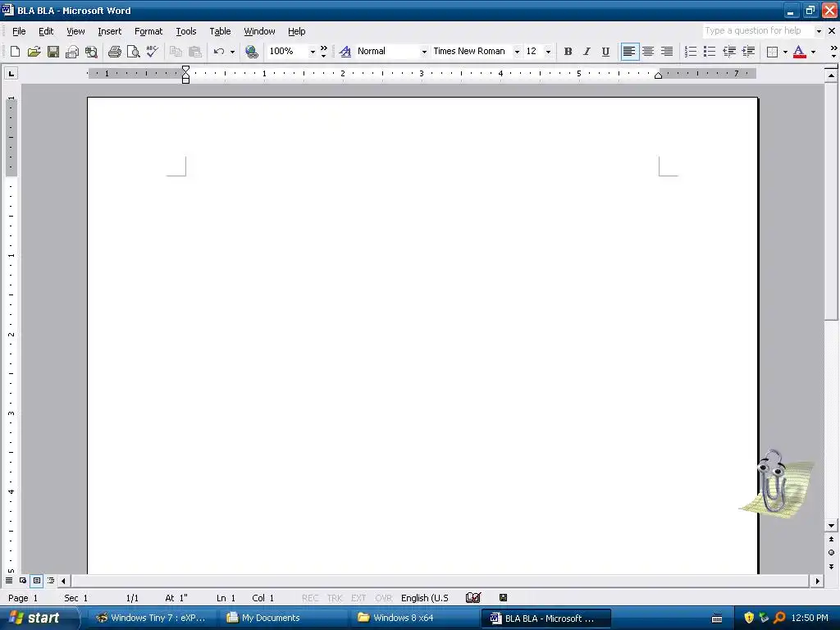
Task: Open the Windows Start menu
Action: tap(39, 618)
